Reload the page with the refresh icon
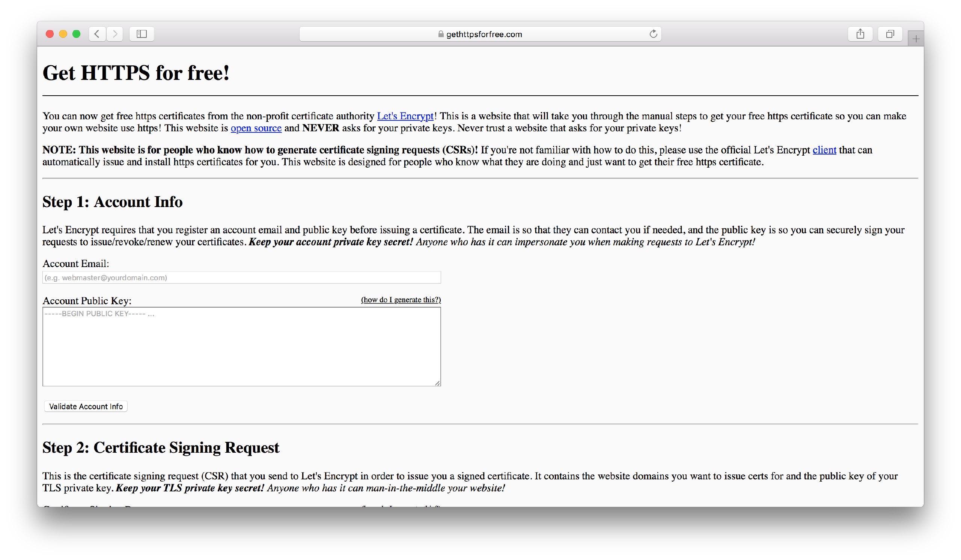This screenshot has height=560, width=961. [x=653, y=34]
